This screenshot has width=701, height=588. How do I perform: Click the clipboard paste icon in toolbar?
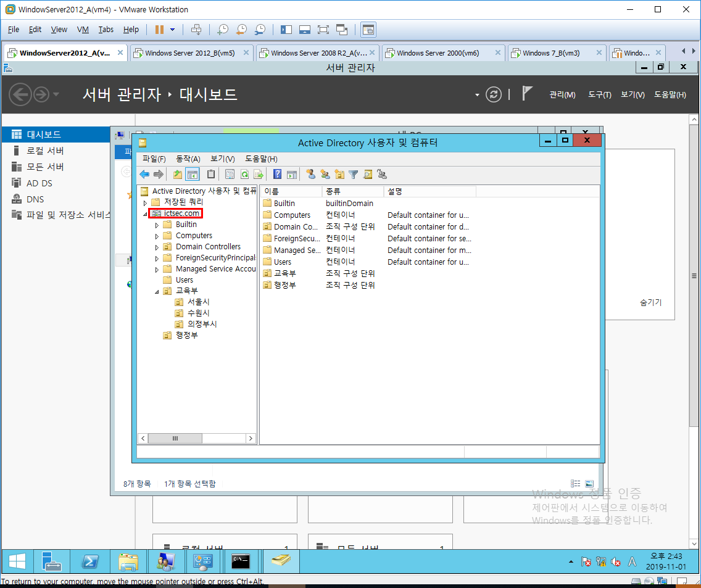click(211, 175)
